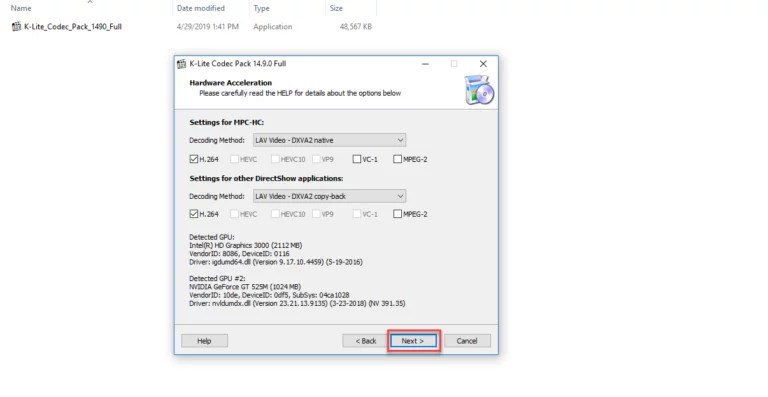Sort files by Date modified column
Viewport: 768px width, 397px height.
pos(201,8)
